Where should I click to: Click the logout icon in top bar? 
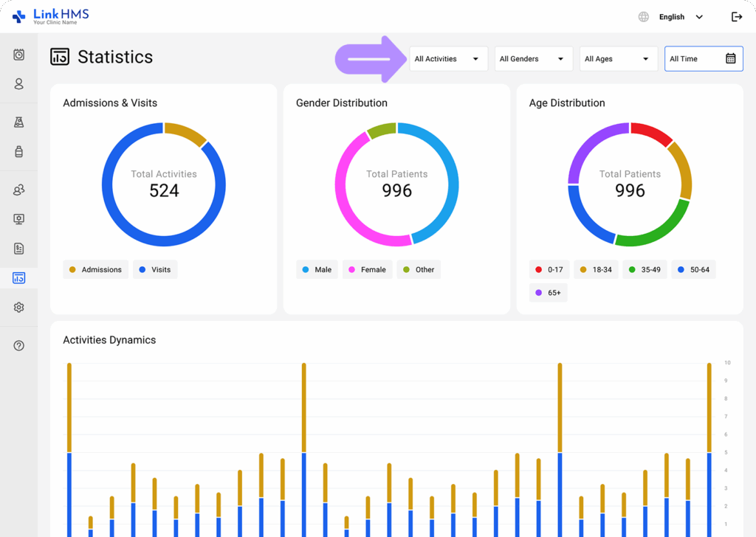click(736, 16)
